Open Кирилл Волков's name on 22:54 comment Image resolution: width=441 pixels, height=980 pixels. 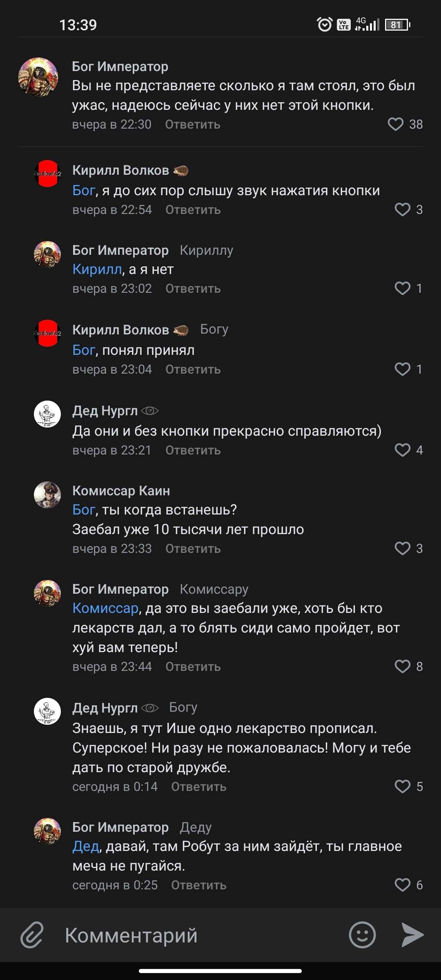pos(120,170)
